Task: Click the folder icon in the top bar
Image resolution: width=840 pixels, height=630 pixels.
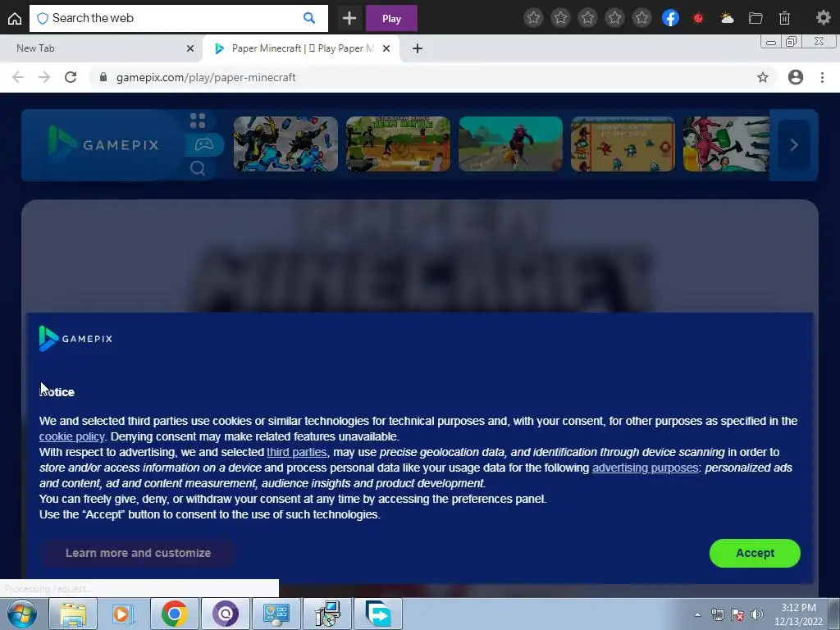Action: (x=756, y=18)
